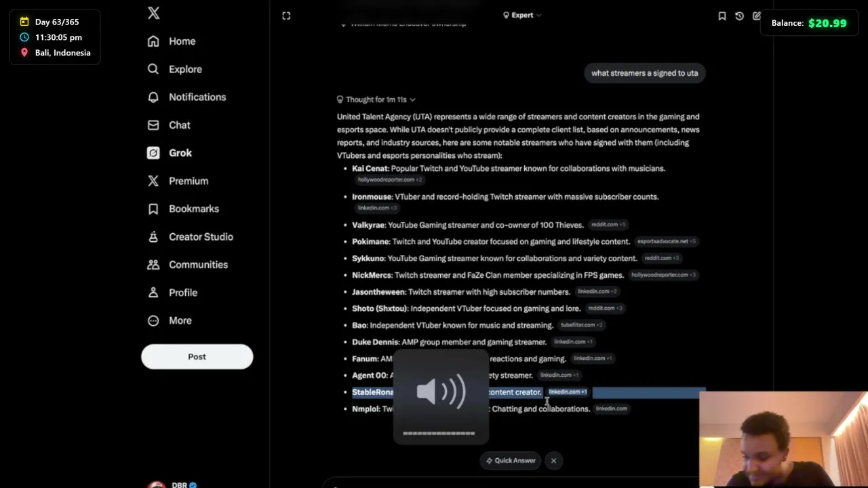Select Grok in the sidebar
The width and height of the screenshot is (868, 488).
pos(170,152)
